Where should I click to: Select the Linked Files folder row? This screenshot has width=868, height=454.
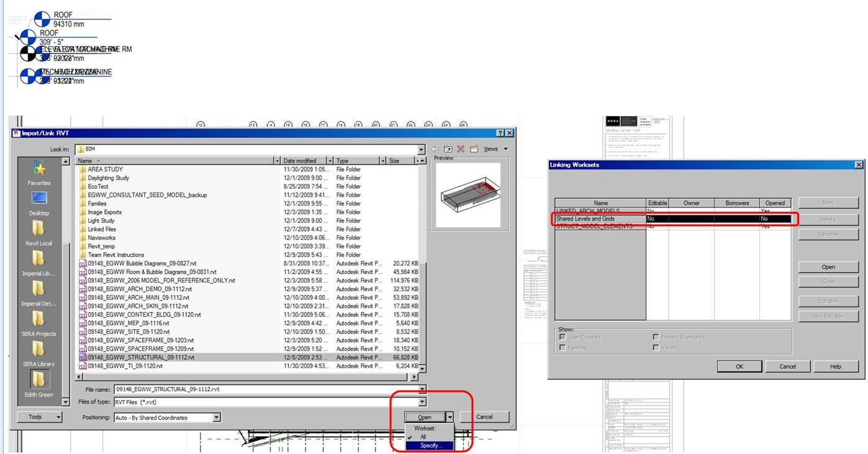pos(248,229)
